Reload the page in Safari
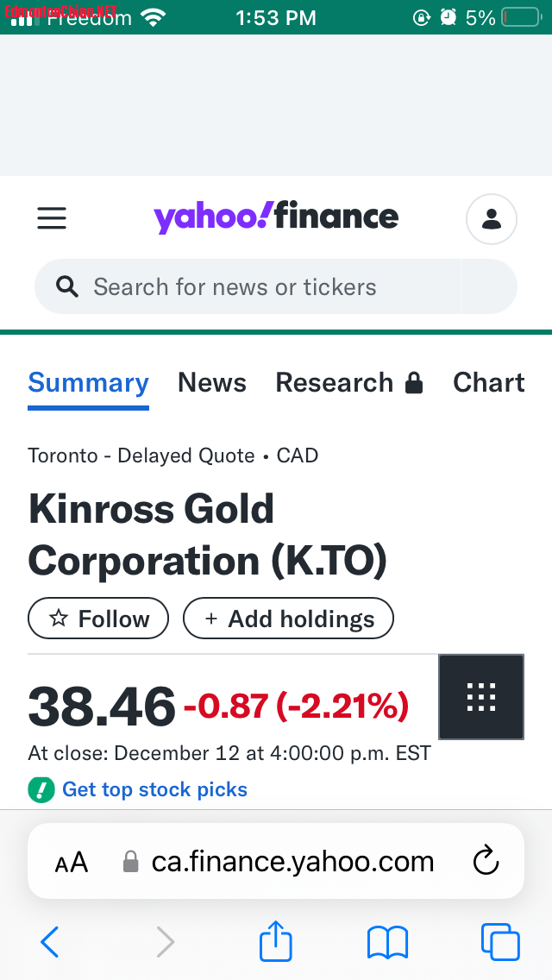 486,861
